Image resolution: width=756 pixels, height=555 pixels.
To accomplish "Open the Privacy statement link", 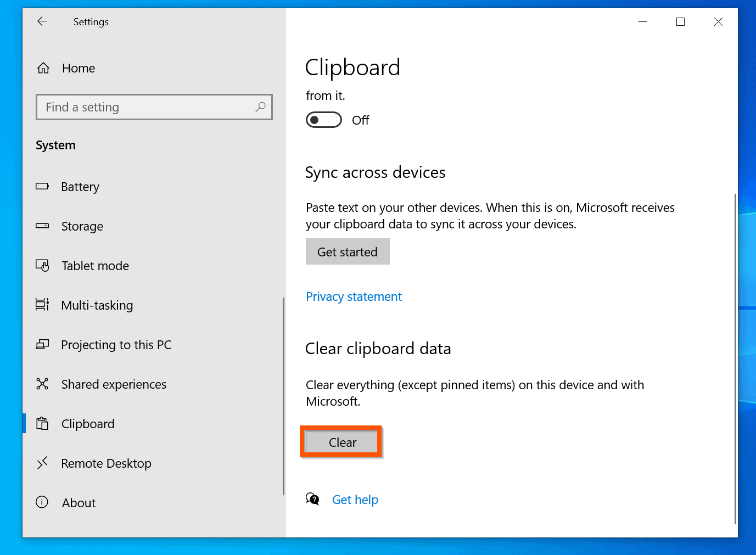I will [x=354, y=296].
